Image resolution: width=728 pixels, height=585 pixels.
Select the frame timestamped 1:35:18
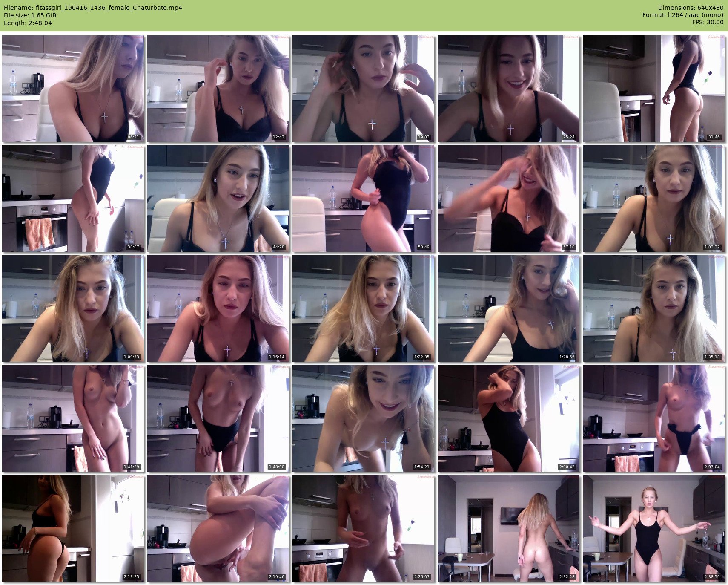[654, 308]
